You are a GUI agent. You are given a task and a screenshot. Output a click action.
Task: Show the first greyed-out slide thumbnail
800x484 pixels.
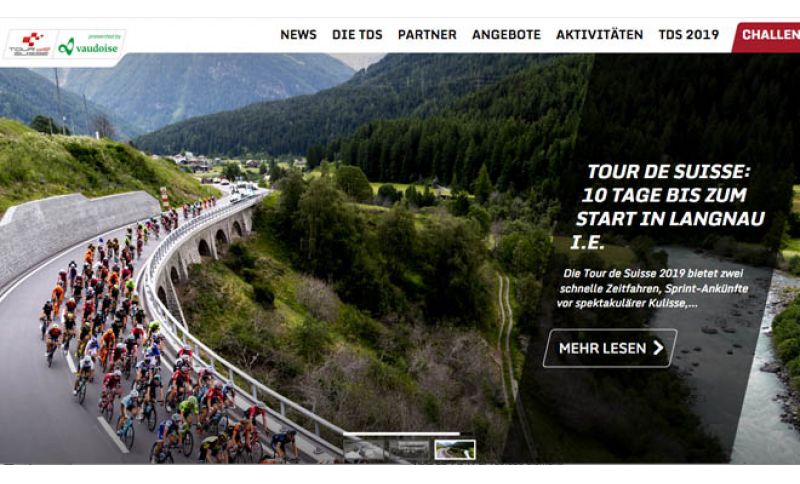[363, 449]
